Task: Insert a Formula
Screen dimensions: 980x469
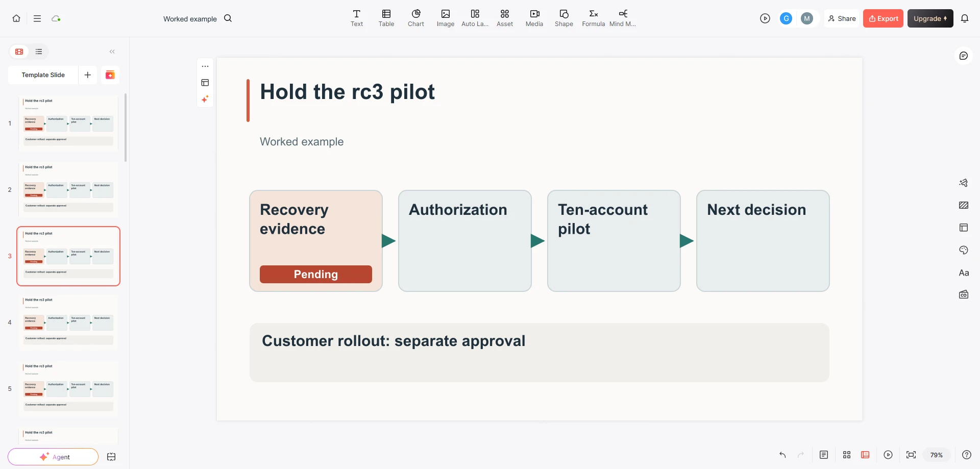Action: coord(594,18)
